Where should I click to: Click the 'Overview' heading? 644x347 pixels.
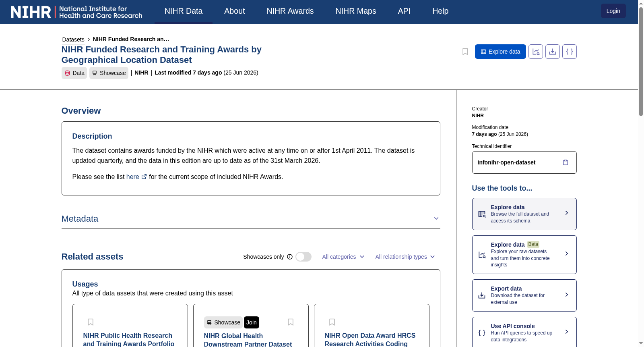pos(81,111)
